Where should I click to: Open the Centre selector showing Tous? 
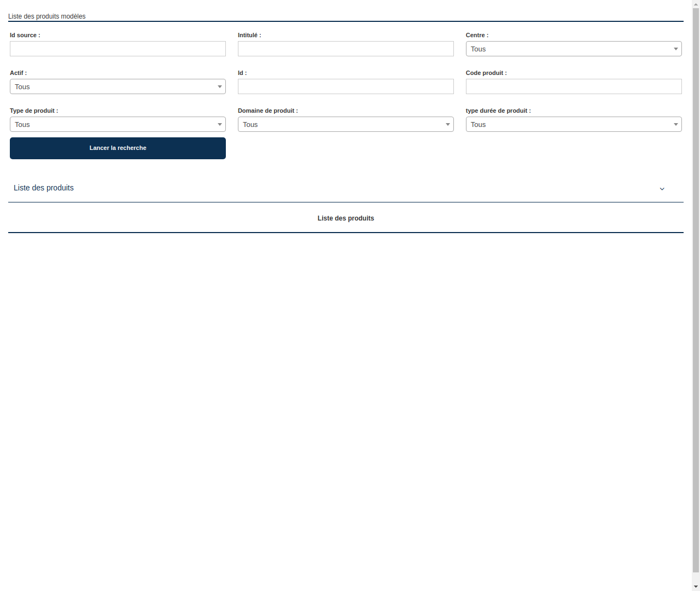tap(574, 49)
